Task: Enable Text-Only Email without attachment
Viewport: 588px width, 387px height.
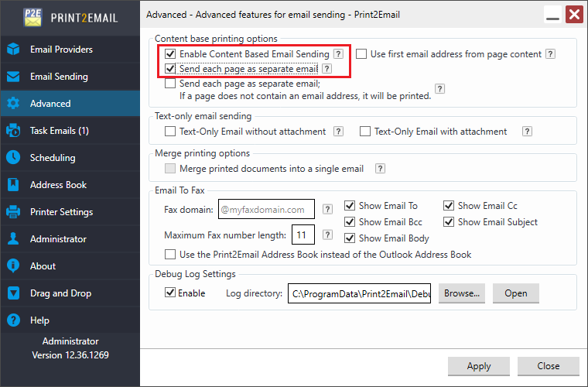Action: click(170, 132)
